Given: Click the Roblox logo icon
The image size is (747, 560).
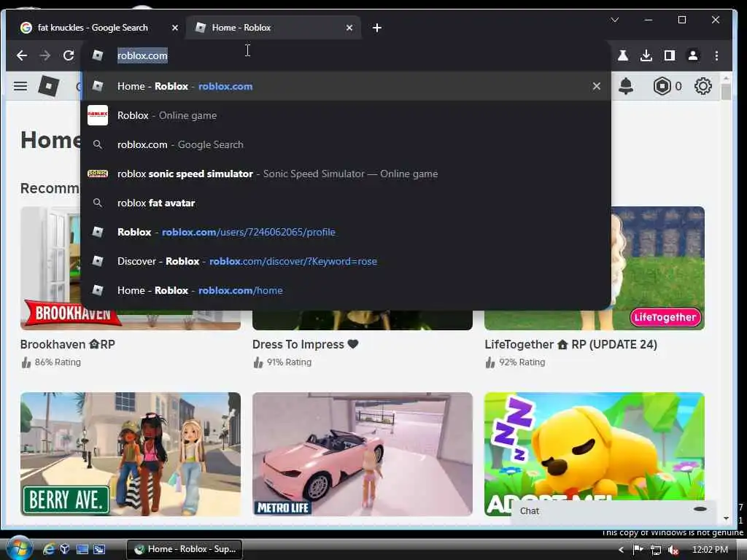Looking at the screenshot, I should pyautogui.click(x=48, y=86).
